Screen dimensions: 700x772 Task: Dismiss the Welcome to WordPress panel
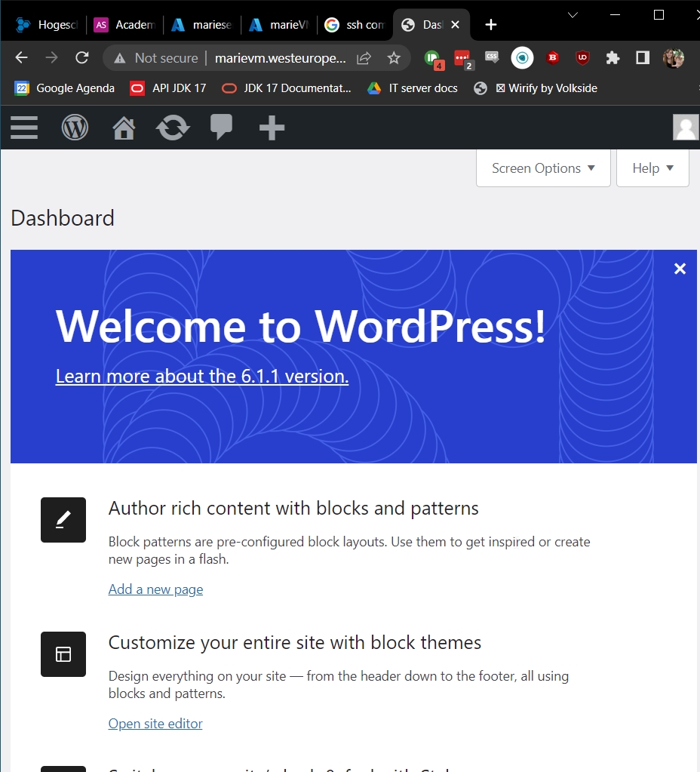pos(680,269)
